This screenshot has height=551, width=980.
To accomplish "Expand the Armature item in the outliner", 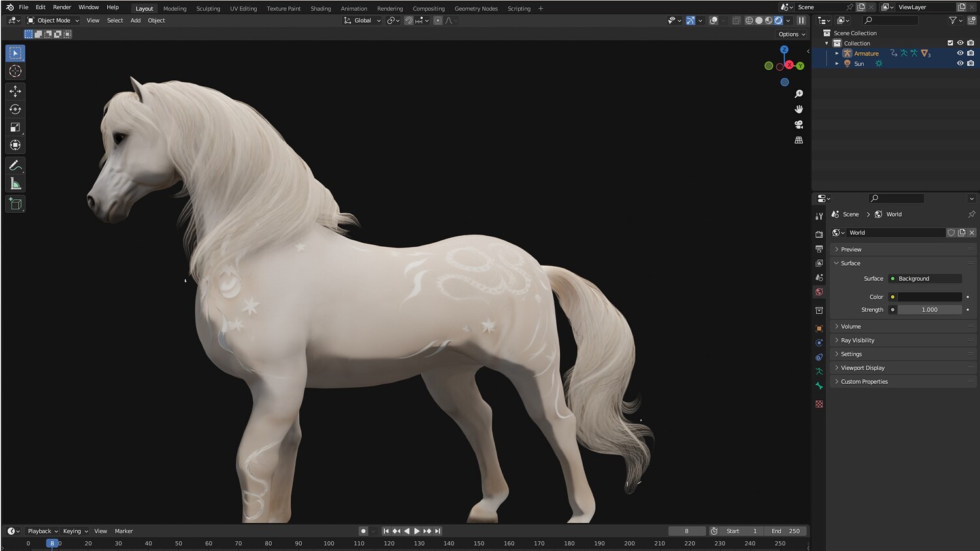I will tap(837, 54).
